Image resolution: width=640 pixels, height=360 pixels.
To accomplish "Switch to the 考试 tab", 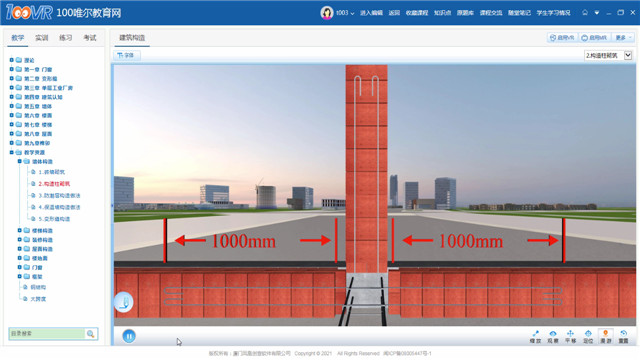I will click(x=90, y=38).
